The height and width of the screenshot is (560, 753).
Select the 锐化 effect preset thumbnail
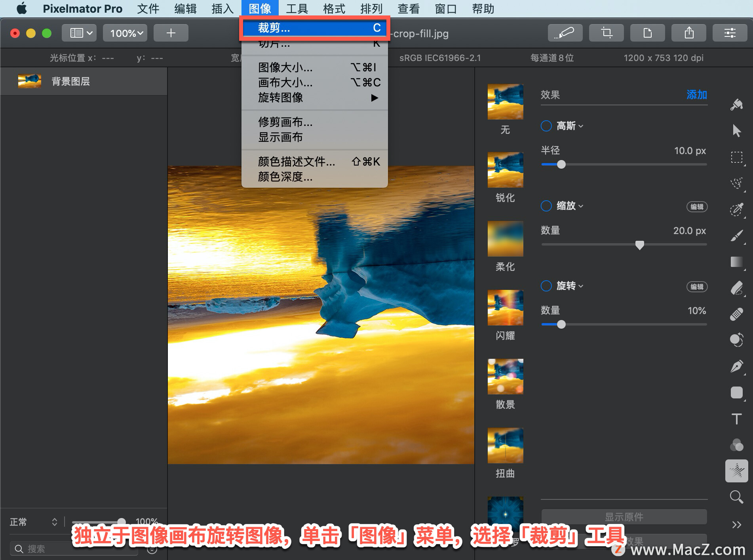click(x=505, y=170)
